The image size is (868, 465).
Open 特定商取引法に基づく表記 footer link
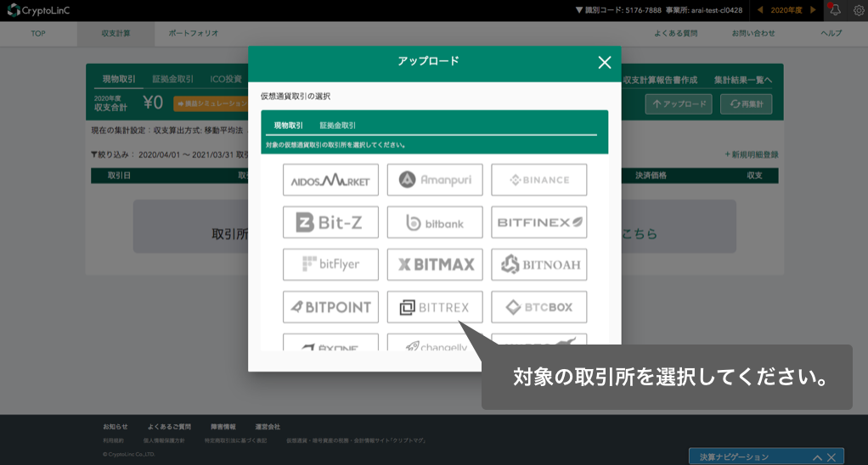point(235,440)
